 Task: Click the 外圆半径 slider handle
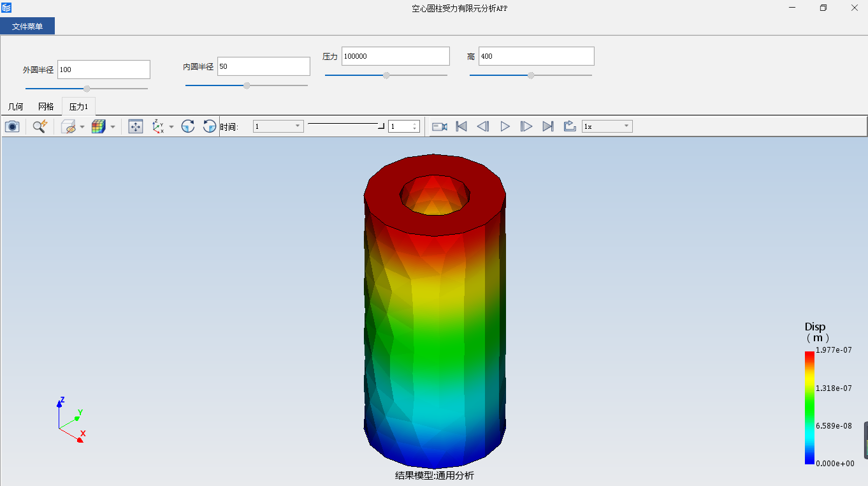tap(87, 89)
